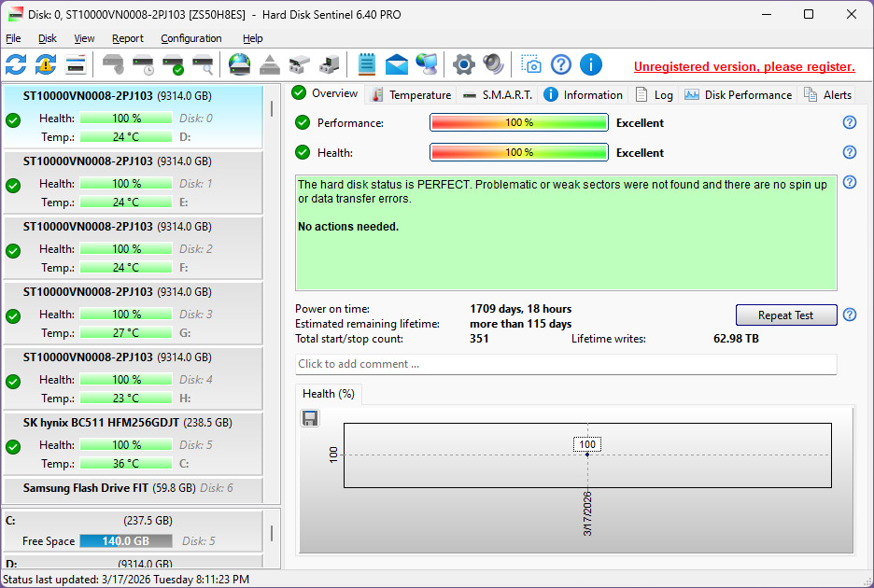The width and height of the screenshot is (874, 588).
Task: Open the View menu
Action: 84,38
